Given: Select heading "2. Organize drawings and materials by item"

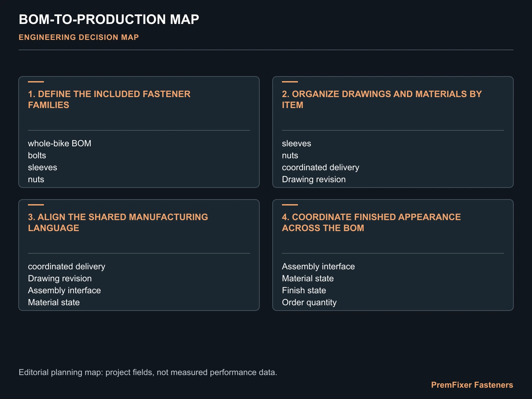Looking at the screenshot, I should (382, 99).
